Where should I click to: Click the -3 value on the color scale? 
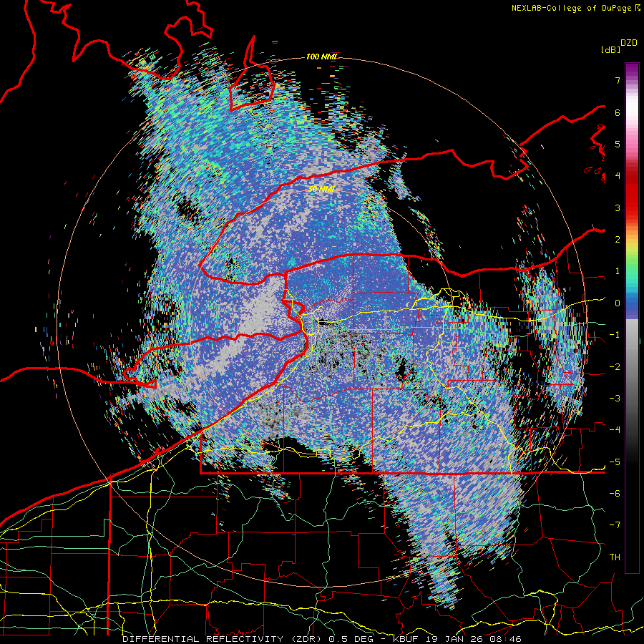(615, 399)
